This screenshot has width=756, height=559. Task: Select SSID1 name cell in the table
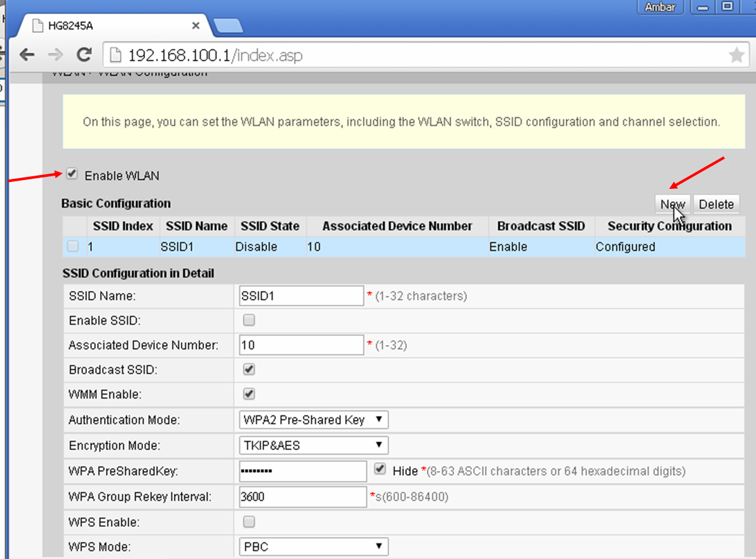(x=197, y=247)
